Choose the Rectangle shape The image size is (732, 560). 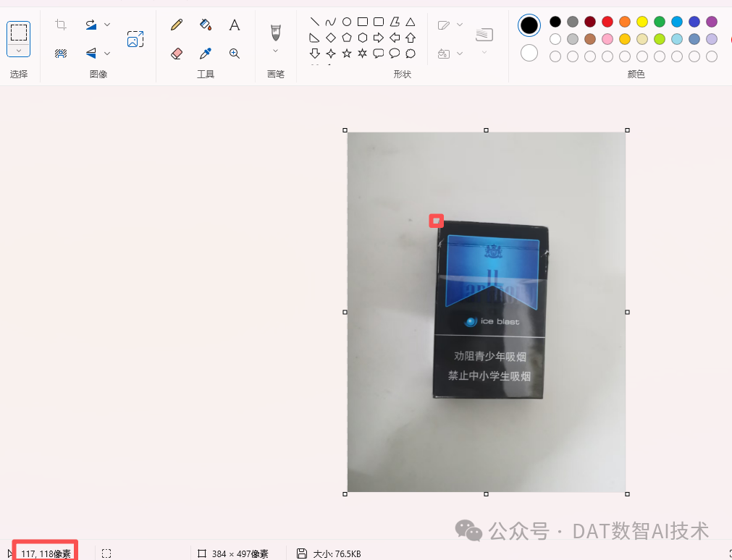coord(362,22)
